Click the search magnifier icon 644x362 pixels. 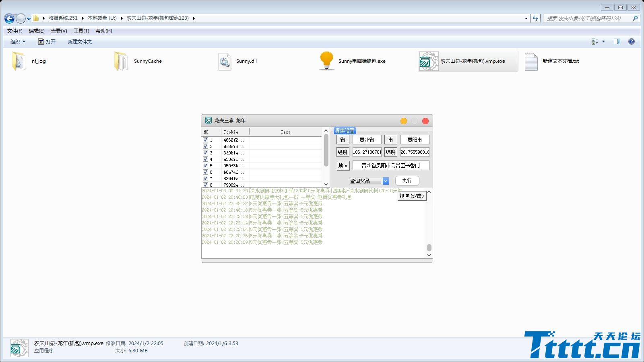[635, 18]
